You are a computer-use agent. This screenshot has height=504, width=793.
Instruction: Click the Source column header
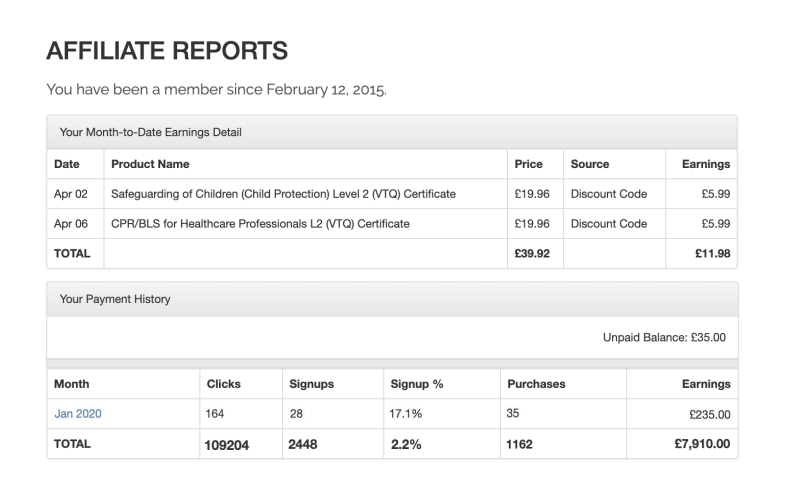click(590, 164)
